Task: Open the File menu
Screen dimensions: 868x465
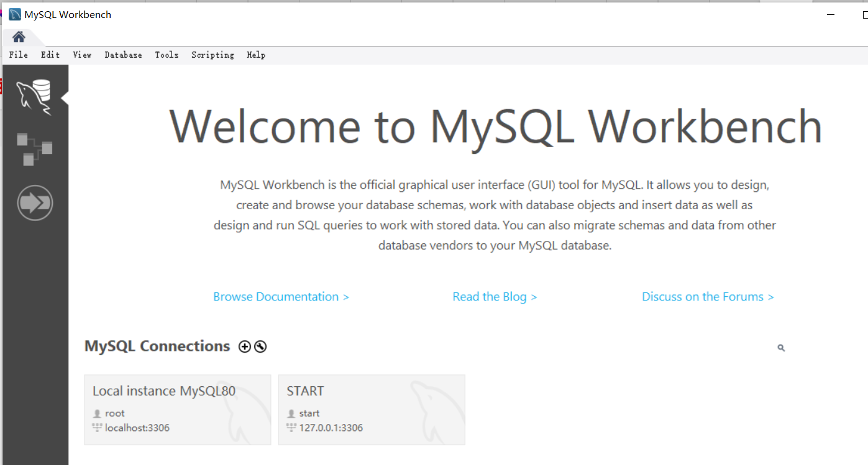Action: click(x=19, y=55)
